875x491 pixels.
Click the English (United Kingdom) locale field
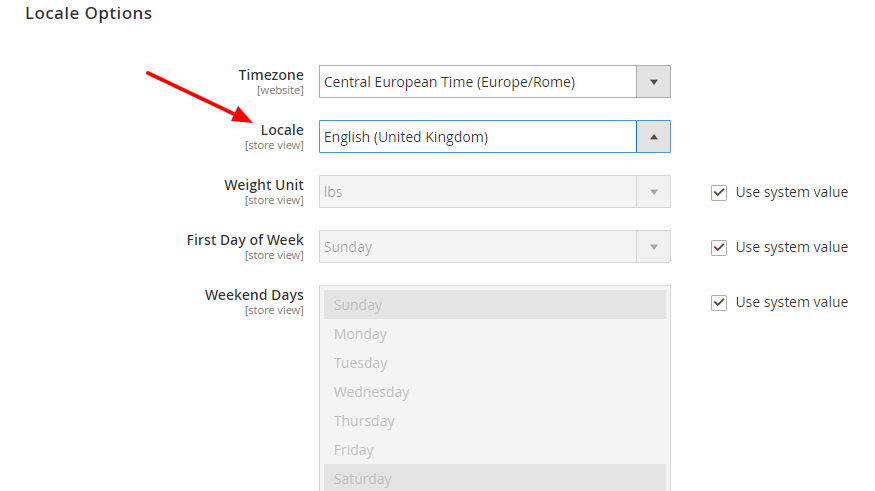click(478, 137)
